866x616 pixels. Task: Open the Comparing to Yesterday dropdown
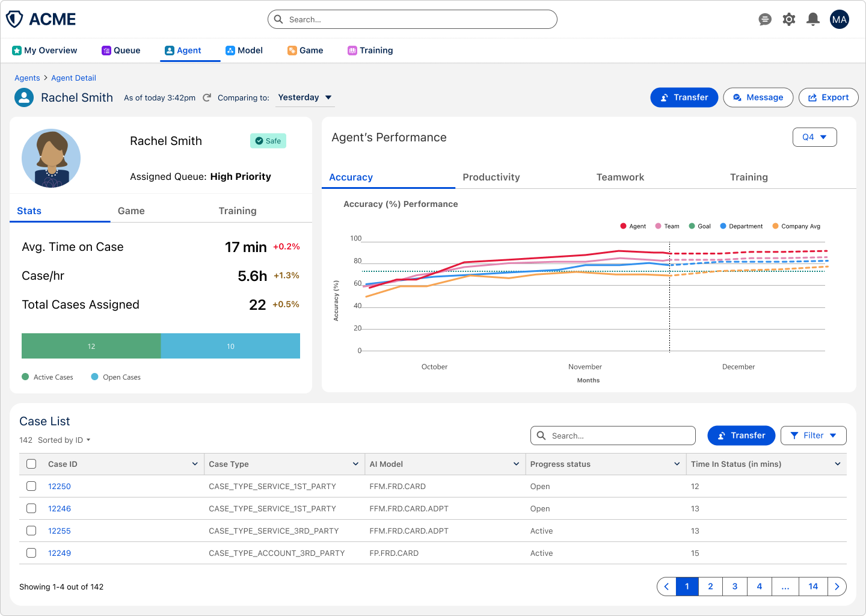click(305, 97)
